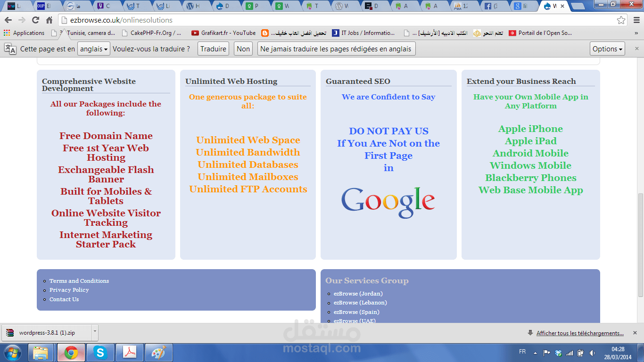Expand the Options dropdown in translation bar

coord(608,49)
